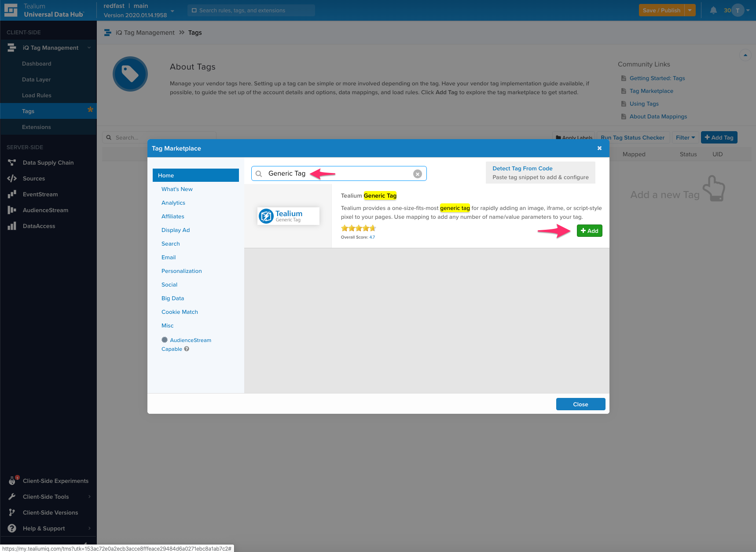Open Dashboard in the sidebar
756x552 pixels.
[x=37, y=64]
